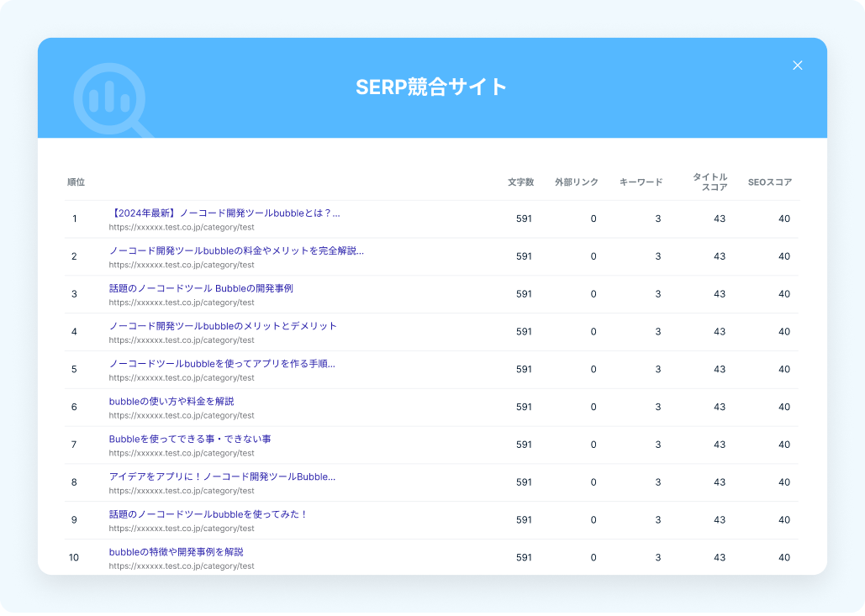Click 591 文字数 value in rank 4 row
The width and height of the screenshot is (865, 616).
524,332
